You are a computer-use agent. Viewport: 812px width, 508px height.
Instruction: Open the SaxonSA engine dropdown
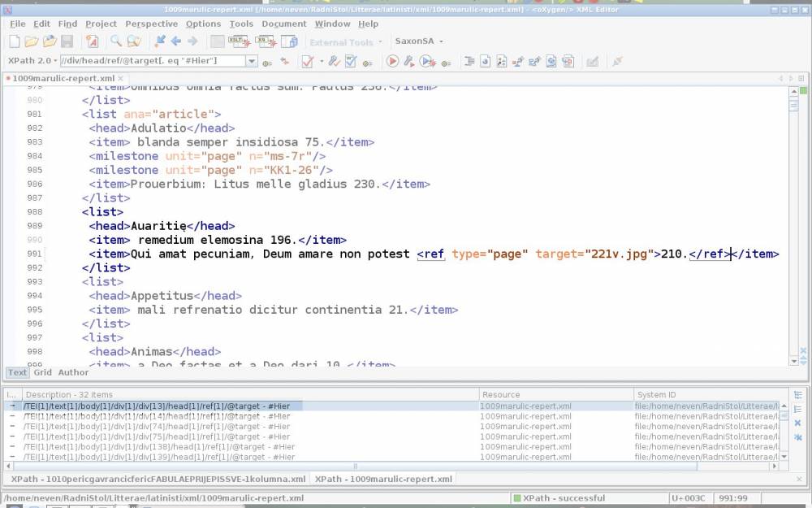point(417,41)
